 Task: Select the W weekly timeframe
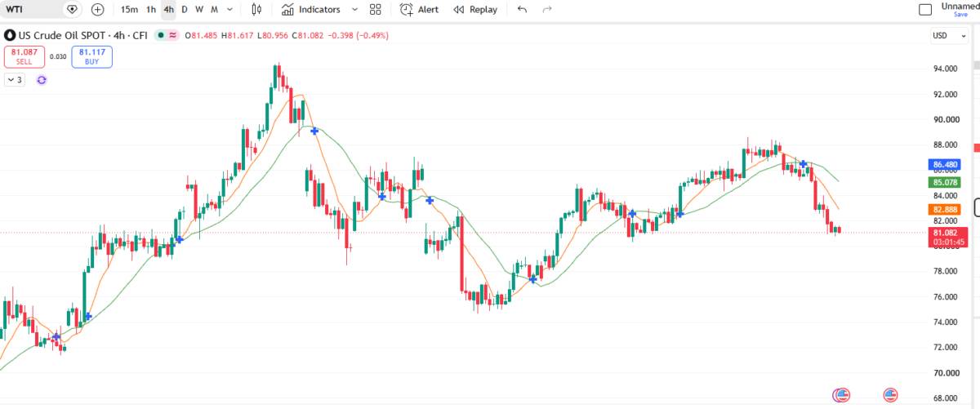[198, 9]
